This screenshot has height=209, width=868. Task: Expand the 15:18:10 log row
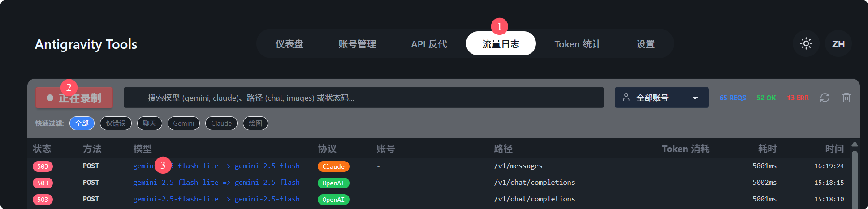point(438,199)
